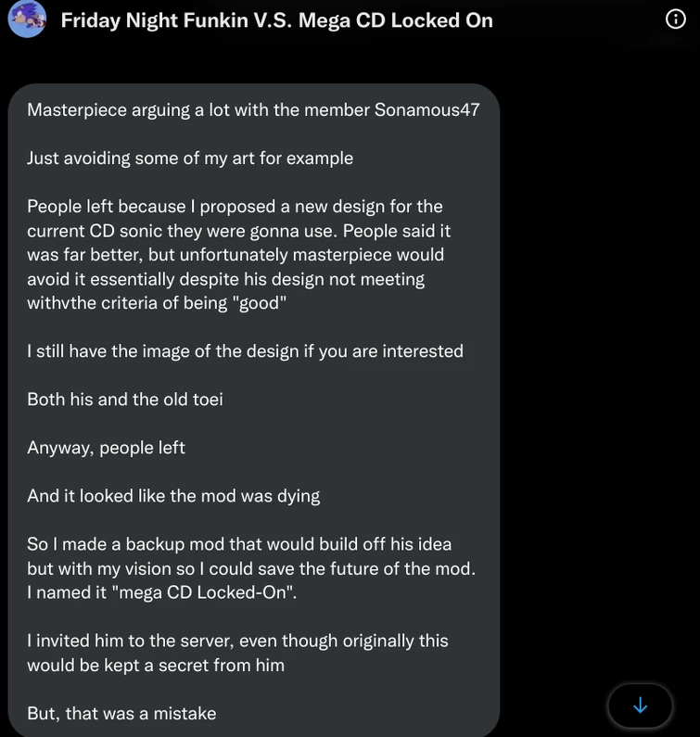
Task: Select the message line mentioning Sonamous47
Action: 253,109
